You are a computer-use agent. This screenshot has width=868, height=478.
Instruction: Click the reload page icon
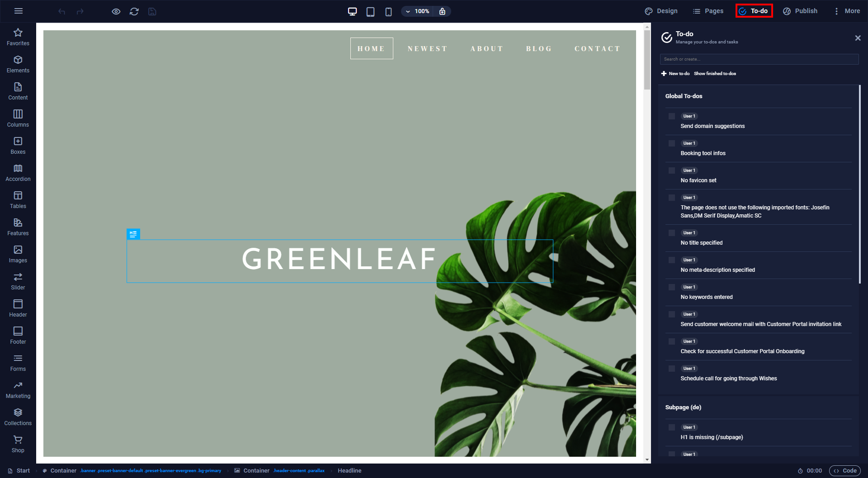[x=134, y=11]
